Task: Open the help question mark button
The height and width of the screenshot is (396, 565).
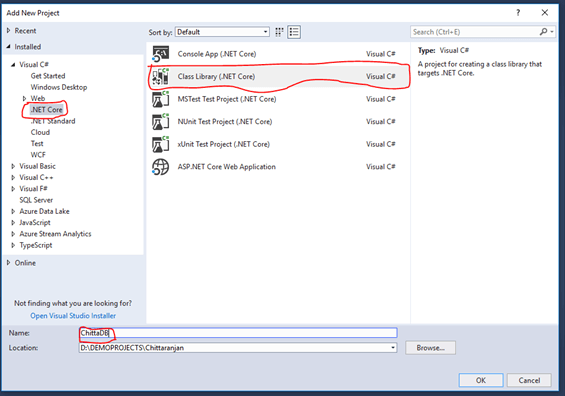Action: (x=518, y=13)
